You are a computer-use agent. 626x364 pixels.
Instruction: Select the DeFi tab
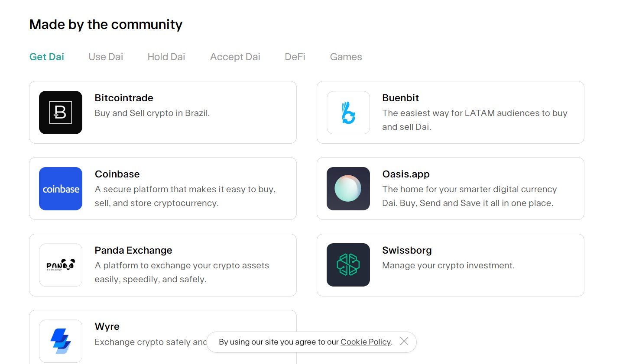[x=295, y=57]
